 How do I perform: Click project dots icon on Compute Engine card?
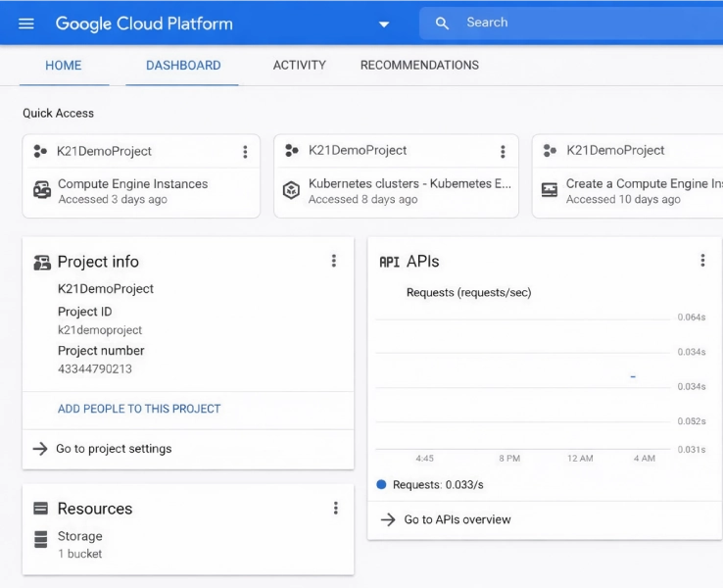click(x=40, y=151)
